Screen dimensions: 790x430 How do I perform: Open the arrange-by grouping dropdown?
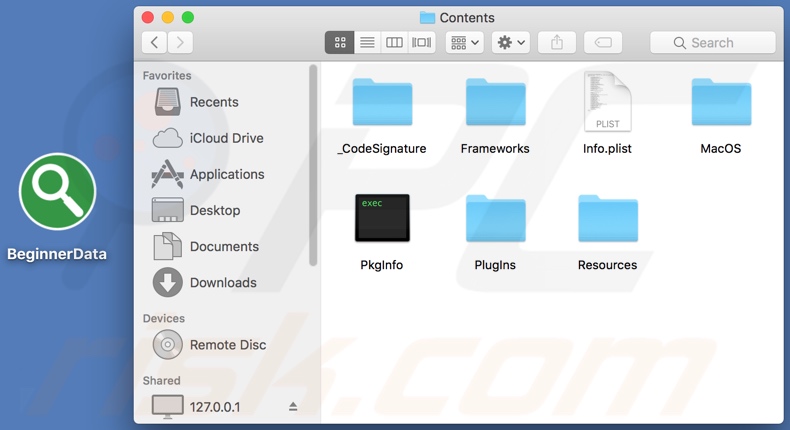pyautogui.click(x=465, y=42)
